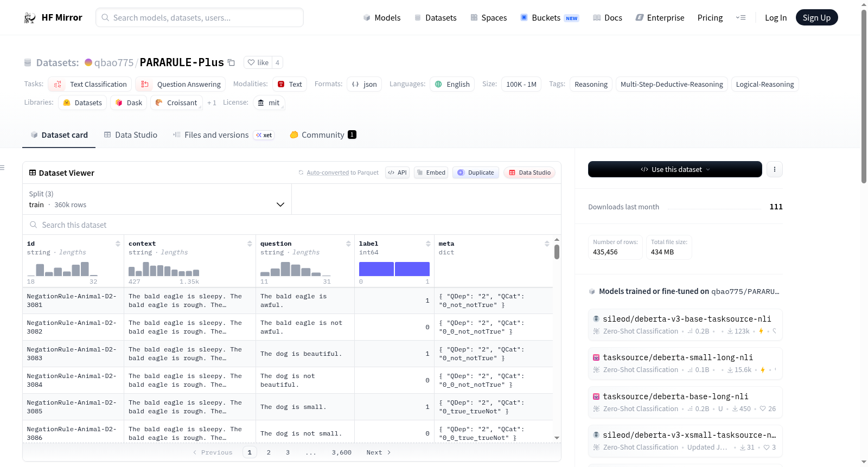Image resolution: width=868 pixels, height=467 pixels.
Task: Open the Use this dataset dropdown
Action: 675,169
